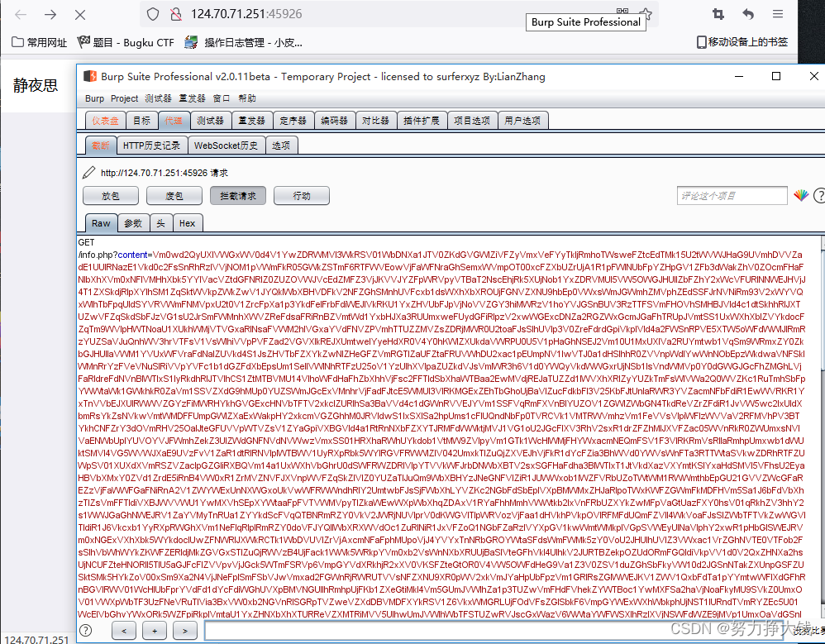Toggle the 拦截请求 intercept button
Viewport: 825px width, 644px height.
tap(238, 196)
